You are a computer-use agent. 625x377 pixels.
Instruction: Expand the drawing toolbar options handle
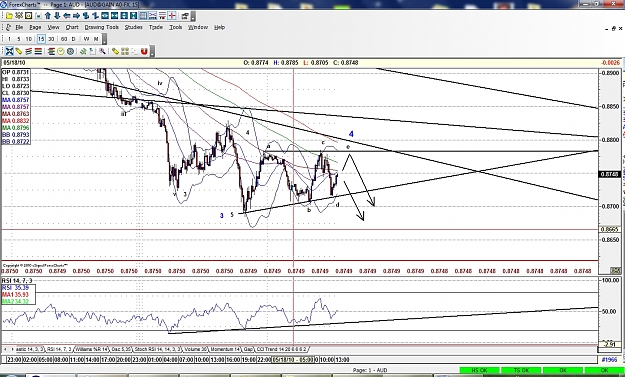(x=152, y=51)
